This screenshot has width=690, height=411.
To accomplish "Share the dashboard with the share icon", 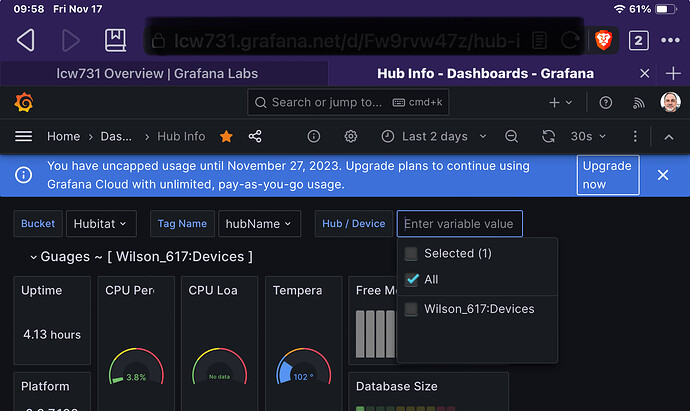I will point(255,136).
